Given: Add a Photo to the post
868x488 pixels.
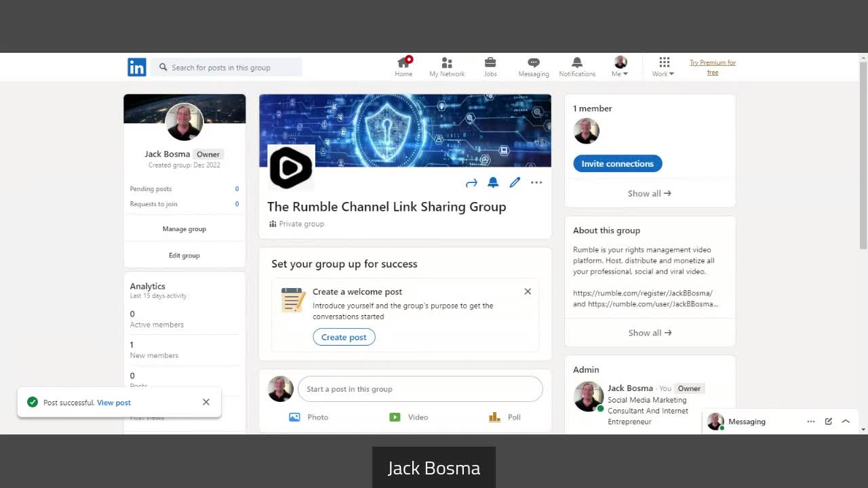Looking at the screenshot, I should (x=309, y=417).
